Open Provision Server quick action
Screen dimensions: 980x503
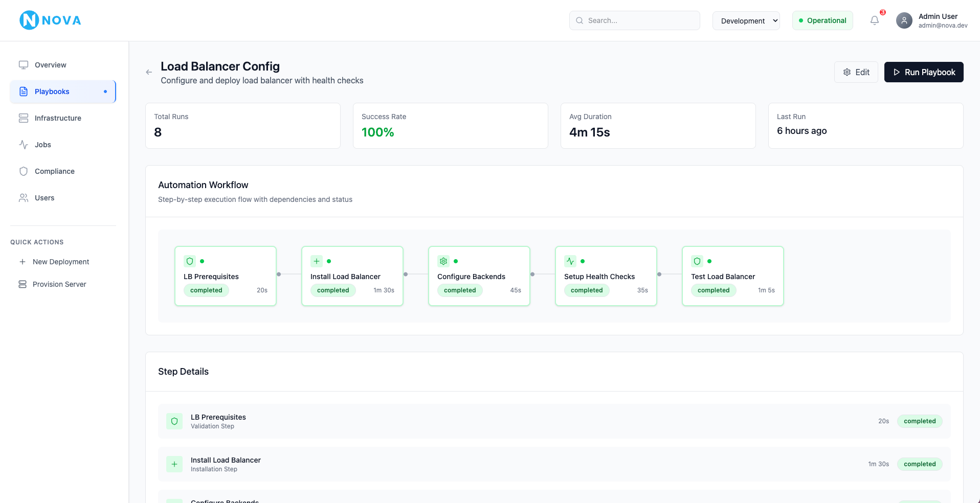click(x=59, y=284)
